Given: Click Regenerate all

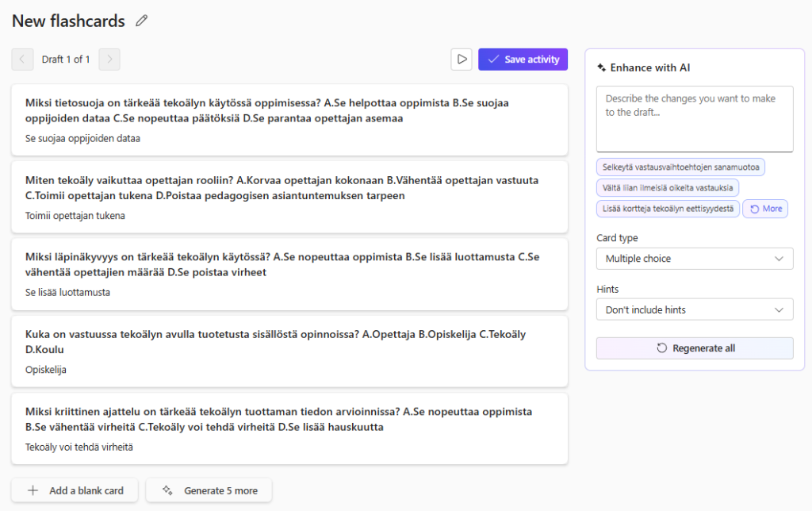Looking at the screenshot, I should coord(694,348).
